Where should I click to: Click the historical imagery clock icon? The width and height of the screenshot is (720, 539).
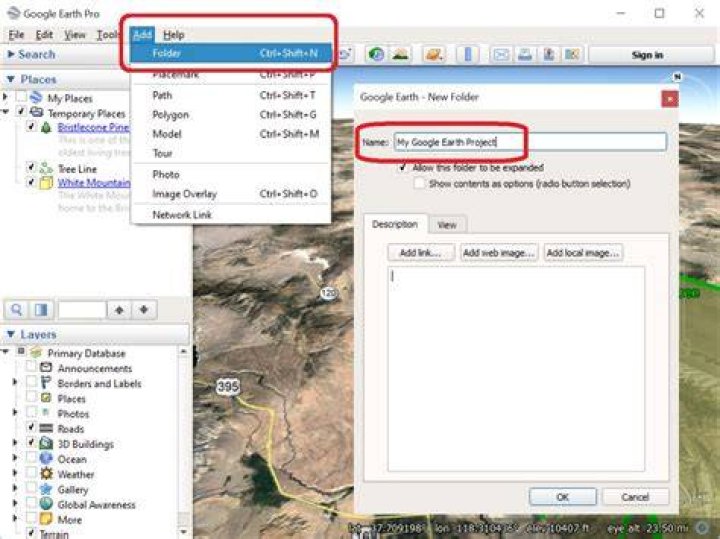coord(376,55)
